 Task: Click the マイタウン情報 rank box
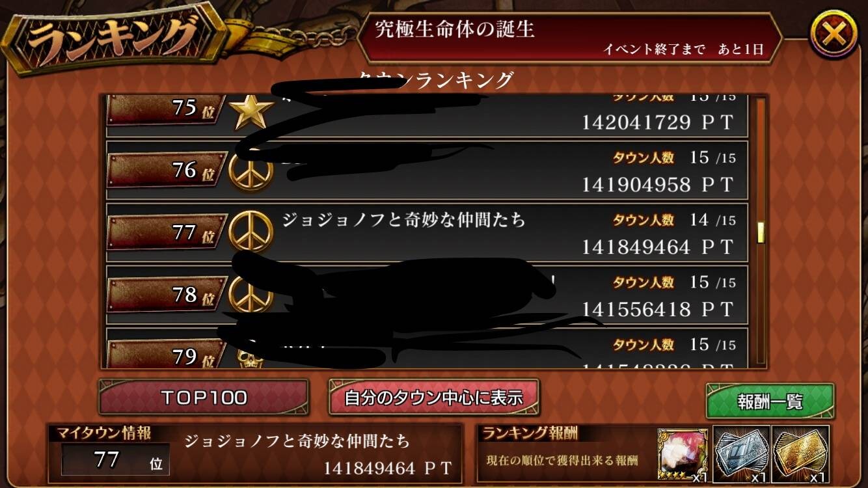coord(116,460)
